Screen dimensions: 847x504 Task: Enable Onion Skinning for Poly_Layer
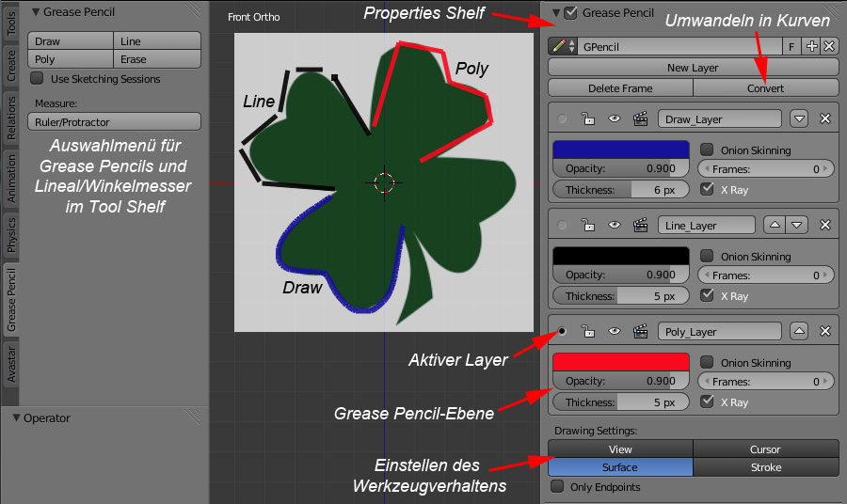707,363
